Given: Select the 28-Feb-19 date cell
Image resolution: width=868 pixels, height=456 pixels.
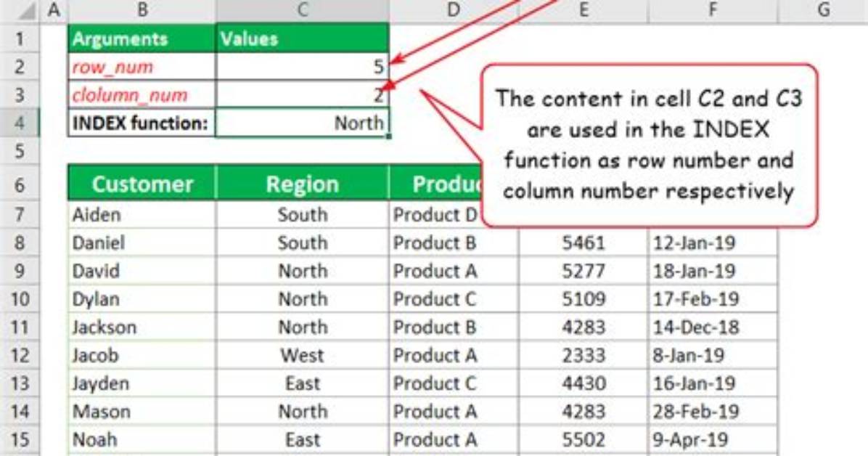Looking at the screenshot, I should [712, 412].
